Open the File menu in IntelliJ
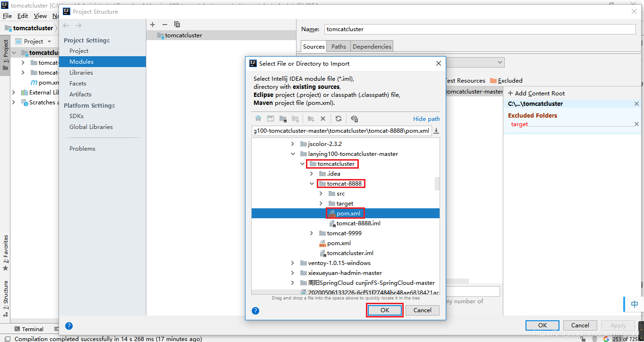The image size is (644, 342). tap(7, 16)
